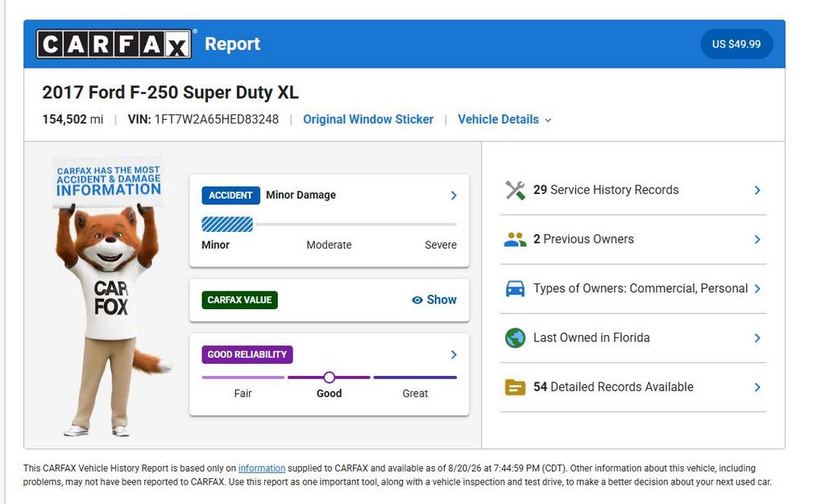
Task: Follow the information link in disclaimer
Action: coord(262,469)
